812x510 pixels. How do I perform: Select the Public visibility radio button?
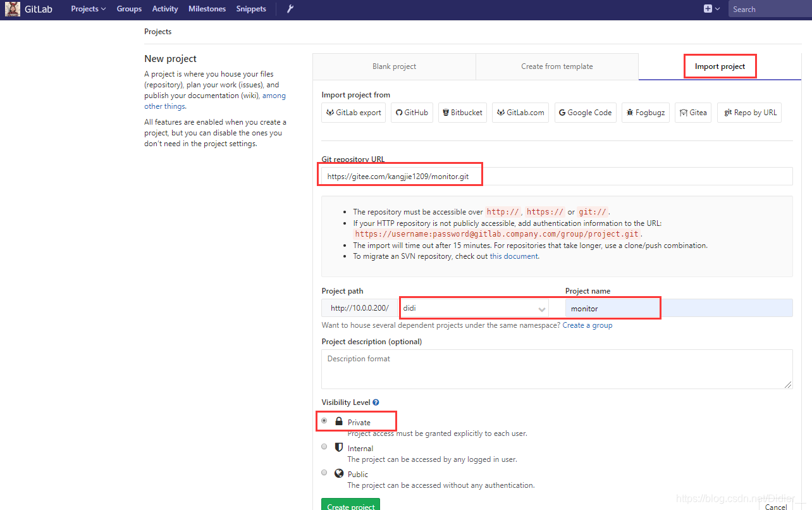324,473
